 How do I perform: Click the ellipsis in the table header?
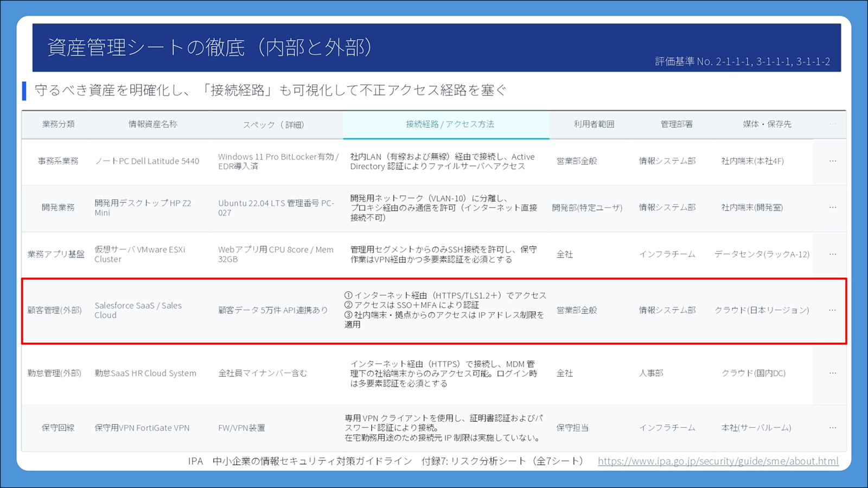(832, 124)
